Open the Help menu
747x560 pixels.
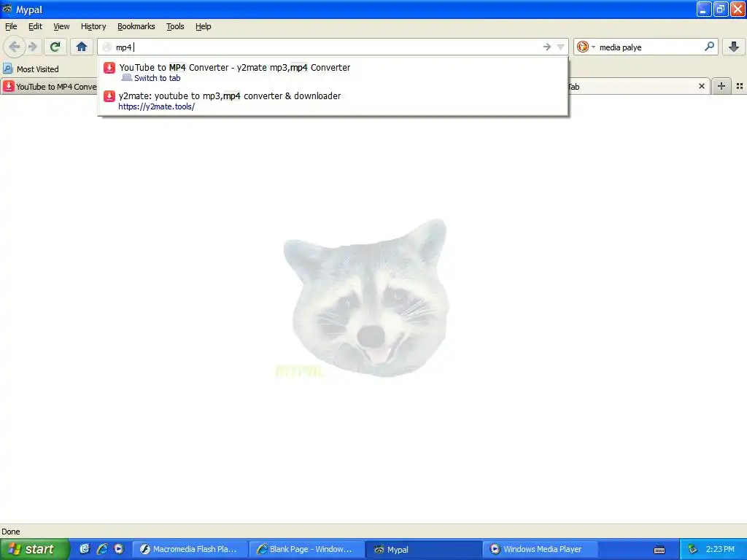204,26
